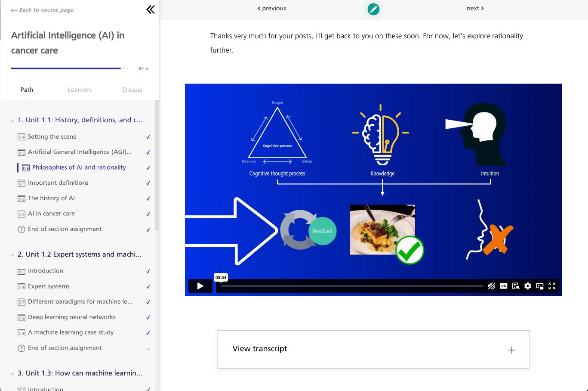Viewport: 588px width, 391px height.
Task: Toggle closed captions on the video
Action: coord(504,286)
